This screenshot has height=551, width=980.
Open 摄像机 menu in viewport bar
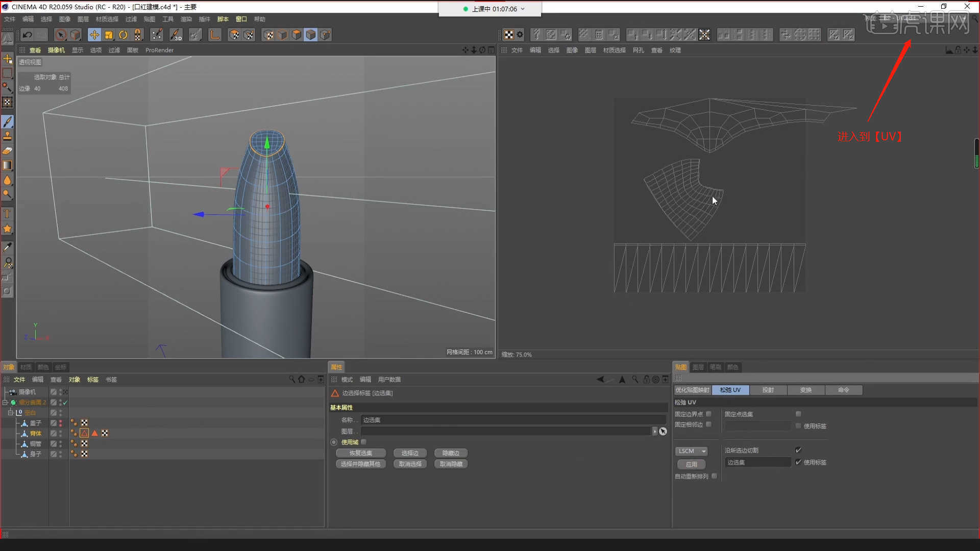[56, 50]
